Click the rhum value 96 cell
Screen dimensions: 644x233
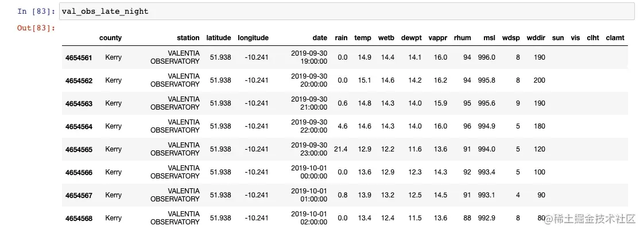[466, 126]
